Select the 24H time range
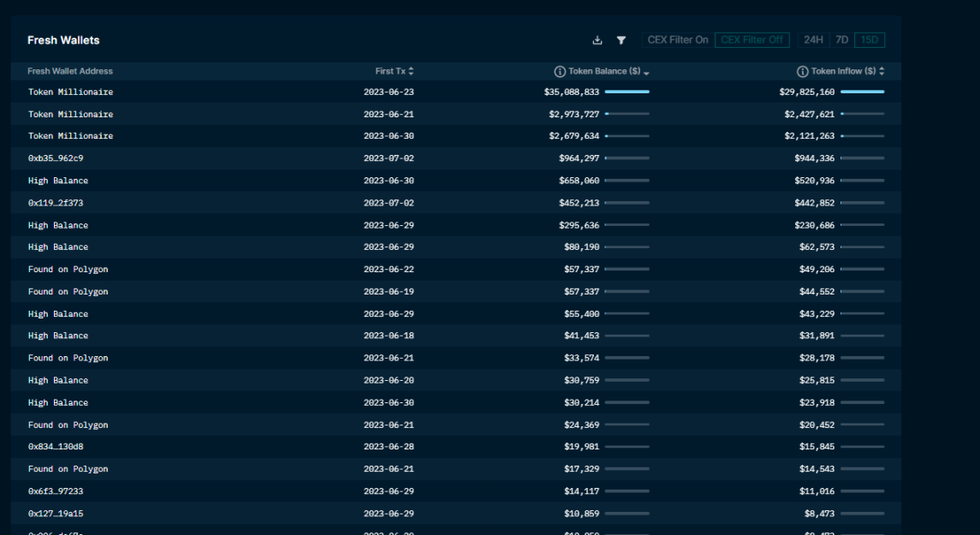The image size is (980, 535). pos(813,40)
